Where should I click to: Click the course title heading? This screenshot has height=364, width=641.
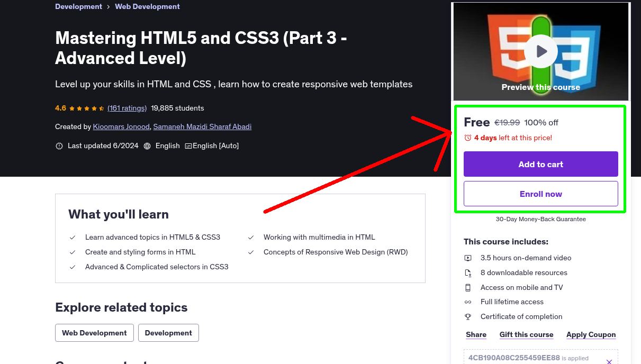pos(201,48)
